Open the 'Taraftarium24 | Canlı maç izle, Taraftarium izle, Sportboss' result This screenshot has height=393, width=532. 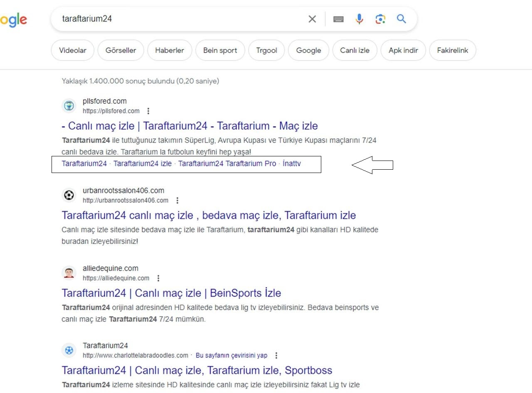point(197,371)
